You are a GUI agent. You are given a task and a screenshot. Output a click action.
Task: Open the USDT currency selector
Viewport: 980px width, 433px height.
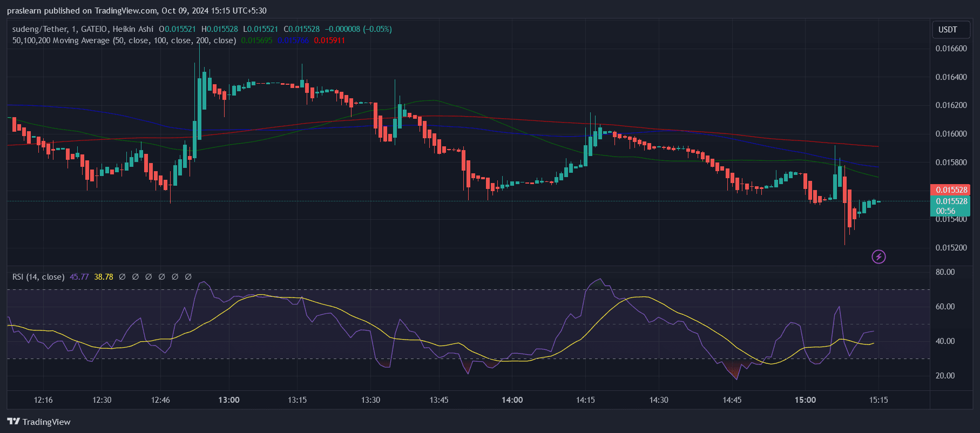[951, 30]
